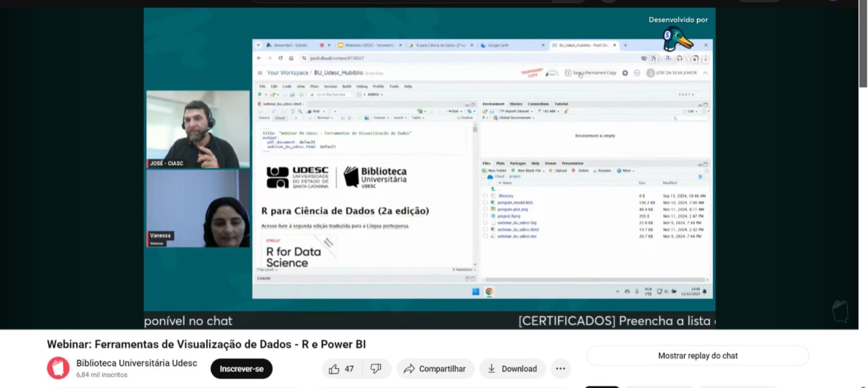
Task: Tick the checkbox beside project.Rproj
Action: pos(486,216)
